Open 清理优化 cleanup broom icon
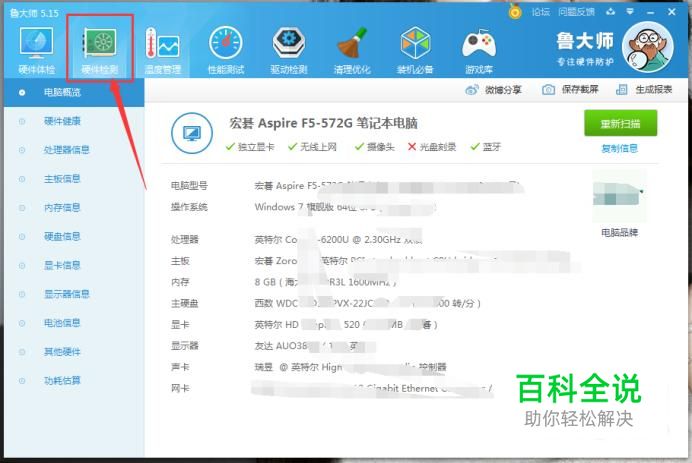The width and height of the screenshot is (692, 463). [352, 43]
